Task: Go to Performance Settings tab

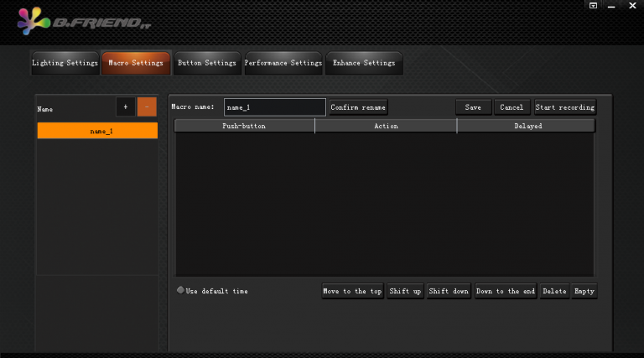Action: click(x=283, y=63)
